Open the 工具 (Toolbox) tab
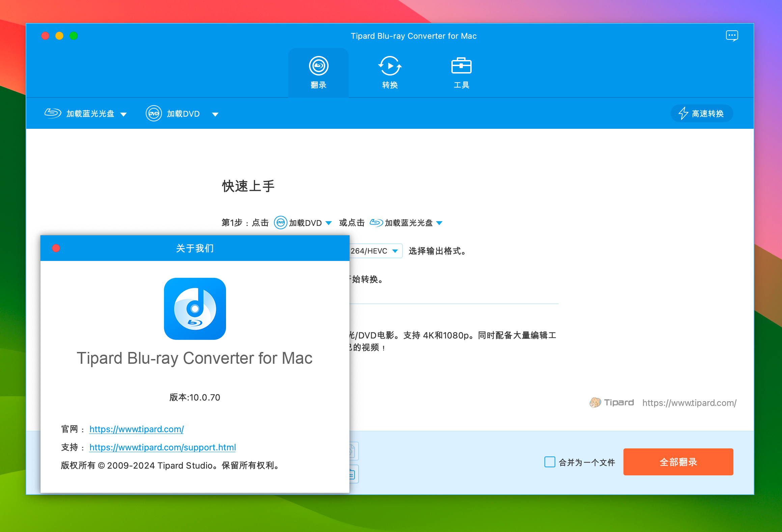The image size is (782, 532). coord(461,73)
